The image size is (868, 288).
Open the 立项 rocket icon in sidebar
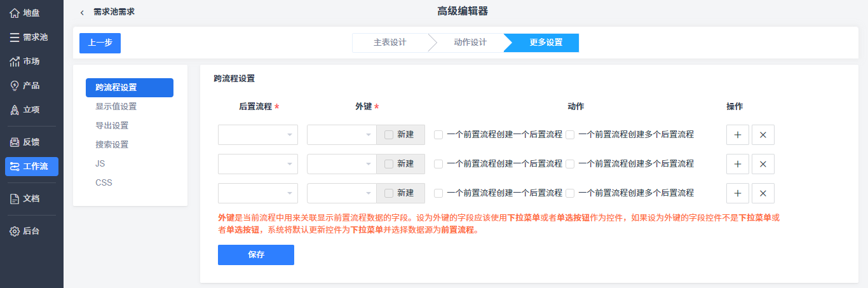click(15, 109)
